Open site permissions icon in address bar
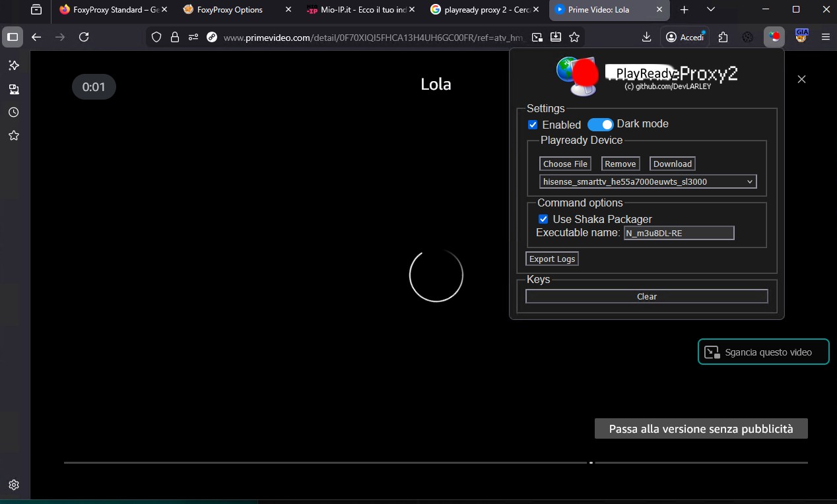 coord(193,37)
